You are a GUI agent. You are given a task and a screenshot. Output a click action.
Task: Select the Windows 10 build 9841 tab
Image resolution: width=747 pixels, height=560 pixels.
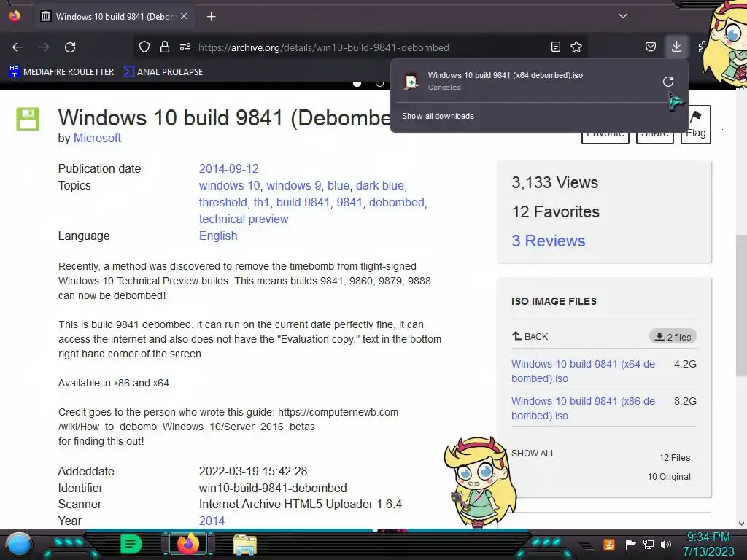[115, 16]
